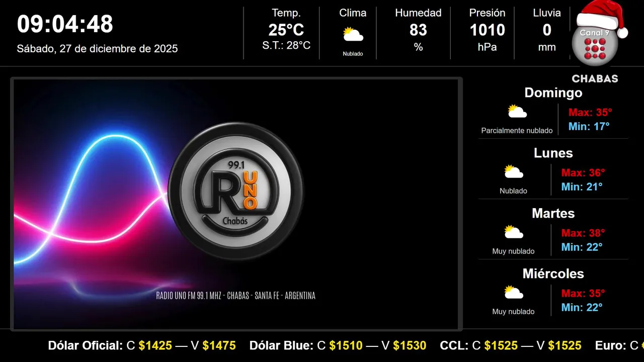The width and height of the screenshot is (644, 362).
Task: Click the hPa unit text
Action: click(x=487, y=47)
